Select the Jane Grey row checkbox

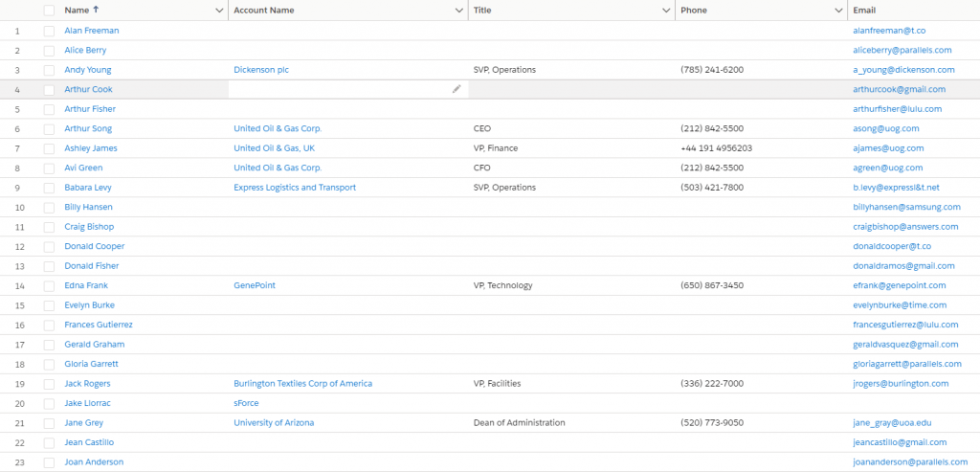click(49, 423)
